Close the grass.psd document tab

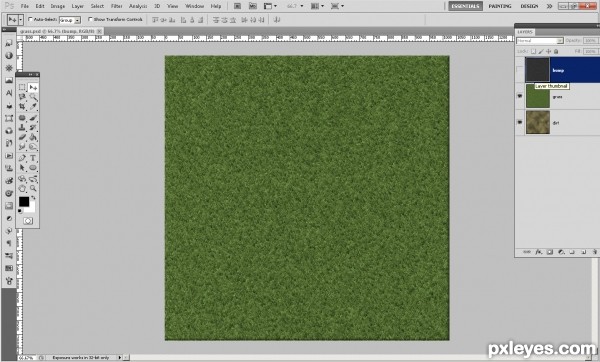(x=99, y=31)
